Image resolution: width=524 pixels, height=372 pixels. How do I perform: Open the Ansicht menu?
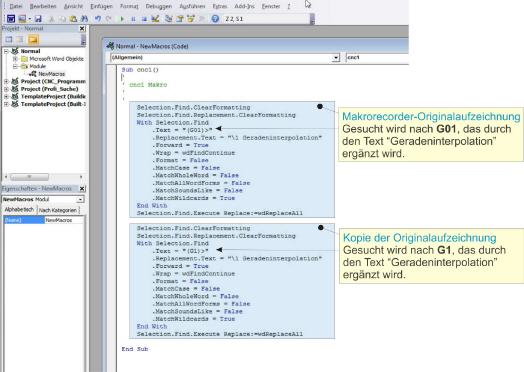tap(73, 6)
